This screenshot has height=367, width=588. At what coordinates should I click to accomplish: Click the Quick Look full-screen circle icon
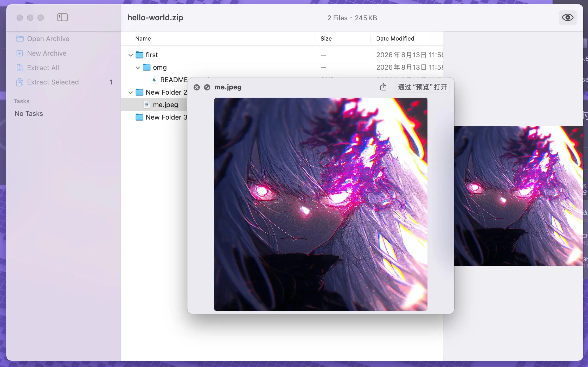(207, 87)
